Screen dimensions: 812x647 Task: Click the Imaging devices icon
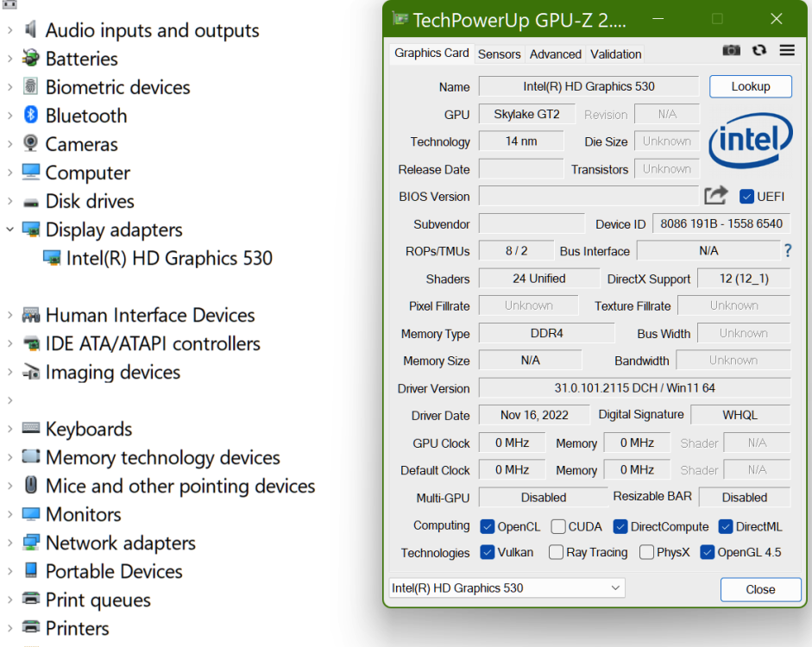pos(31,371)
